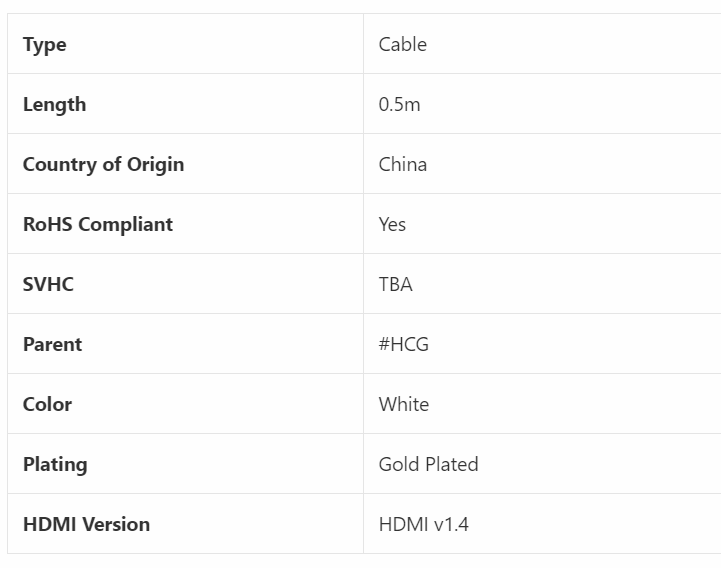Click the 'Country of Origin' label

(x=103, y=164)
